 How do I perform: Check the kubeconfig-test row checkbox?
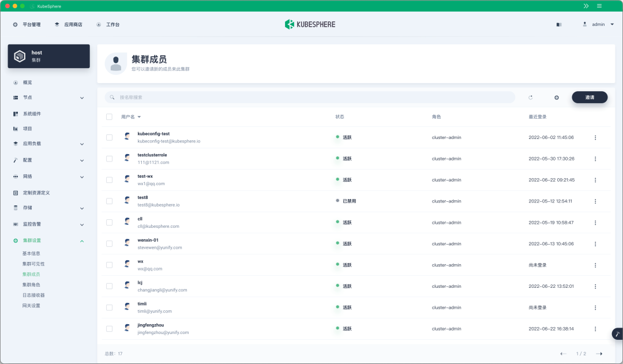[109, 137]
